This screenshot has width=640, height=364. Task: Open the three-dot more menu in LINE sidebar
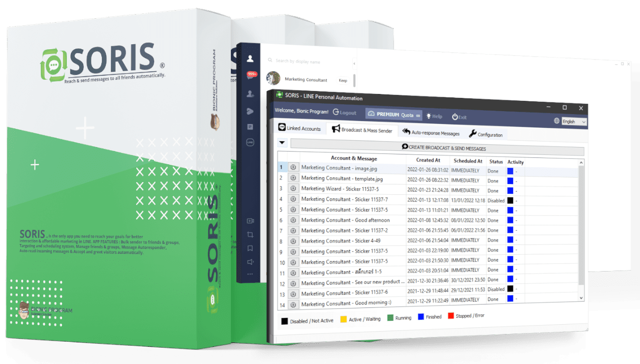pos(250,274)
